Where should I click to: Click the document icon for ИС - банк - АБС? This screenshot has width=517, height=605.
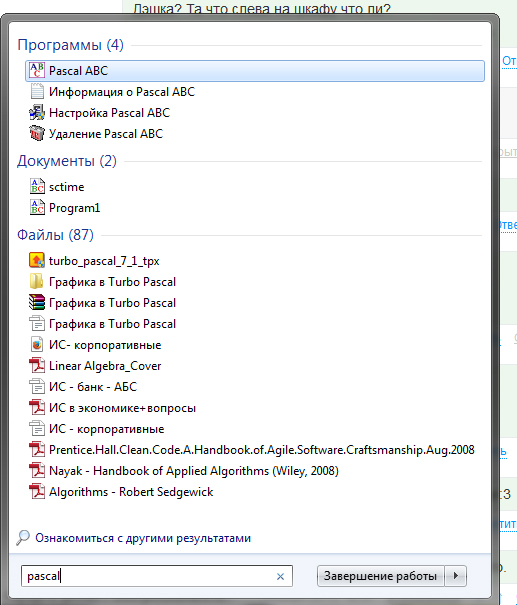tap(37, 387)
